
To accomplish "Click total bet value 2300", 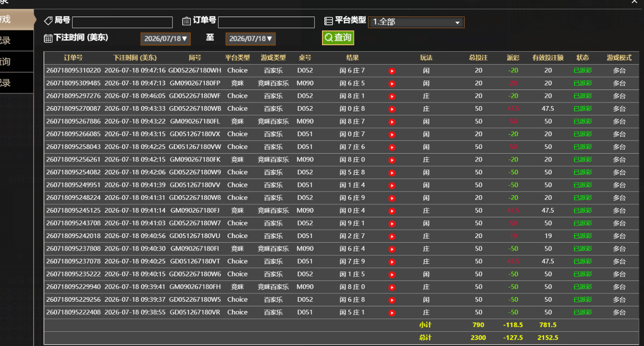I will pos(478,338).
